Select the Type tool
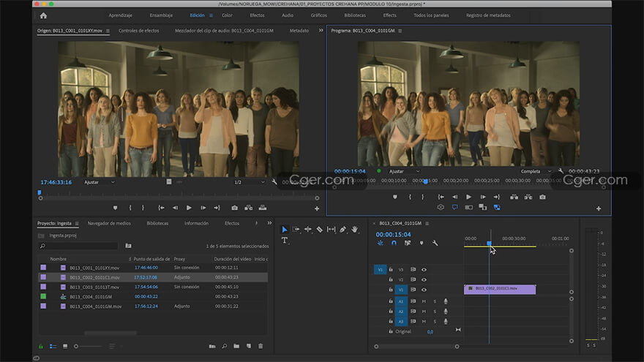Image resolution: width=644 pixels, height=362 pixels. pyautogui.click(x=284, y=240)
